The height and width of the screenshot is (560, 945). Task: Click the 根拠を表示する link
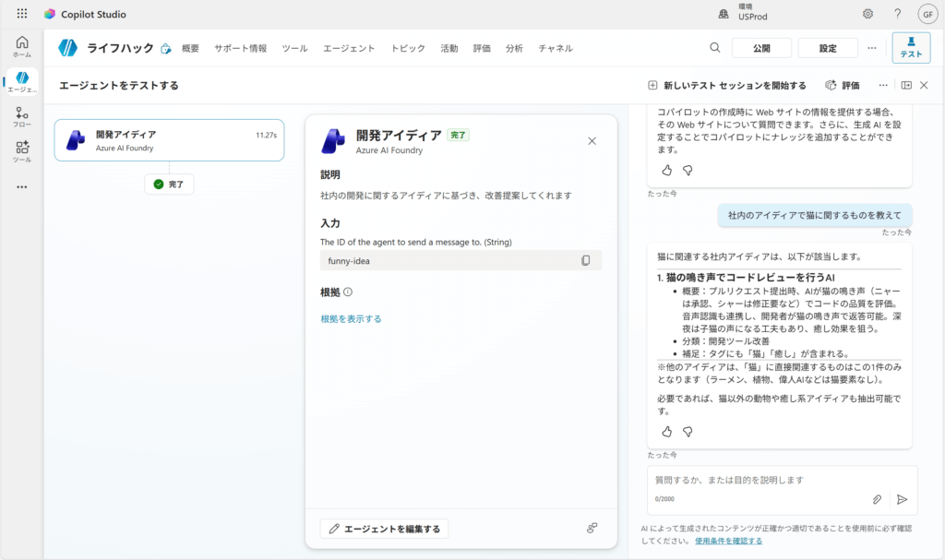[351, 319]
